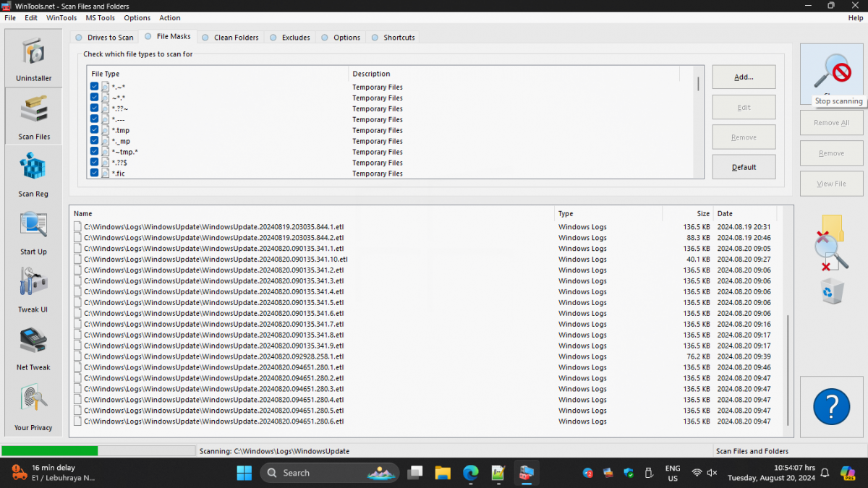Click the File Type column header
The height and width of the screenshot is (488, 868).
point(218,74)
